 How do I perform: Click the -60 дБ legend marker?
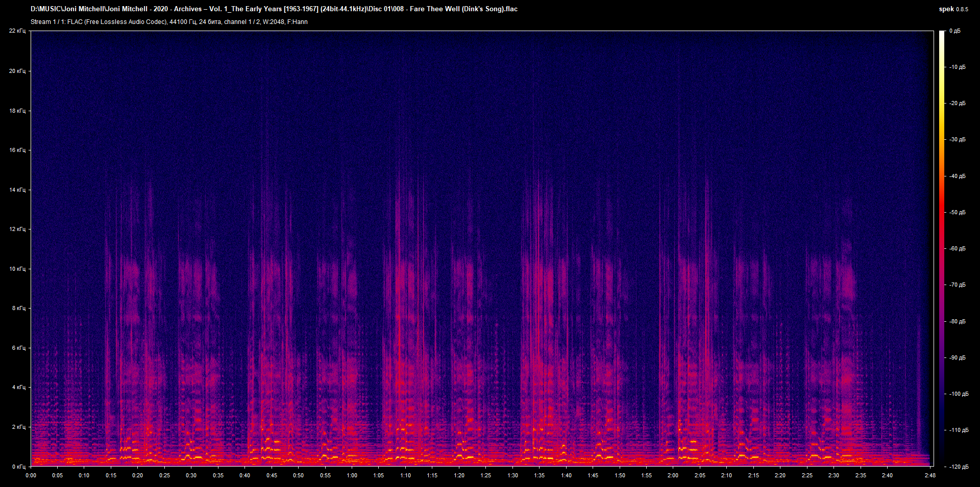coord(957,249)
